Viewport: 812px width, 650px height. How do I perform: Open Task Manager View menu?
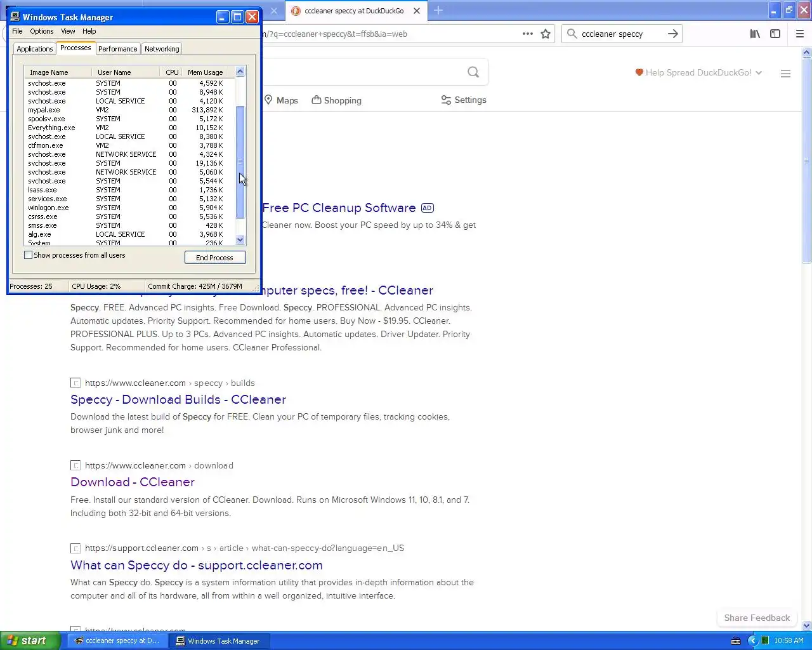tap(68, 31)
